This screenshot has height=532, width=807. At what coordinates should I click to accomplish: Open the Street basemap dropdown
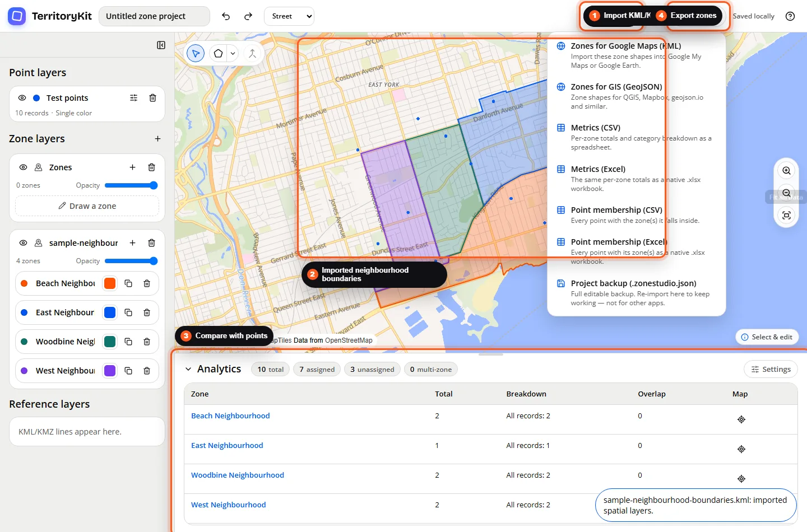289,16
